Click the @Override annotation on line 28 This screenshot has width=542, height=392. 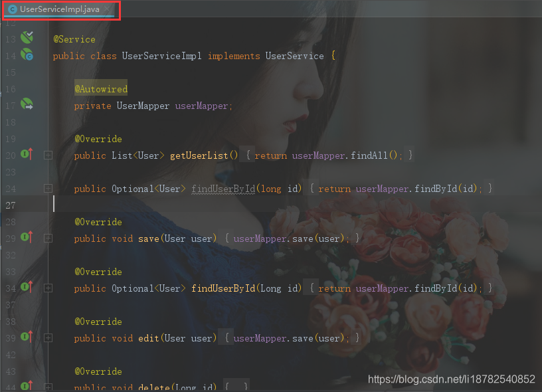[98, 222]
